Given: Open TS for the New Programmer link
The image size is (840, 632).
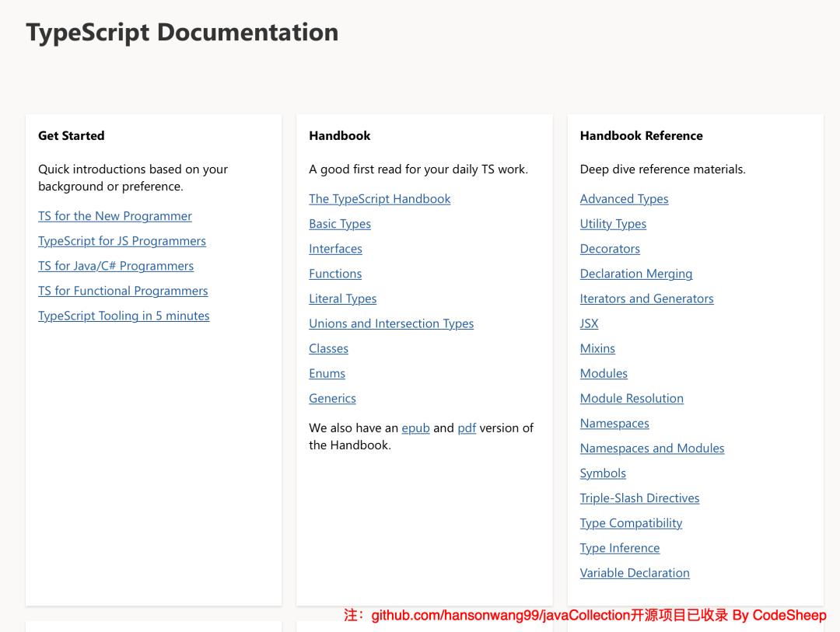Looking at the screenshot, I should click(115, 216).
